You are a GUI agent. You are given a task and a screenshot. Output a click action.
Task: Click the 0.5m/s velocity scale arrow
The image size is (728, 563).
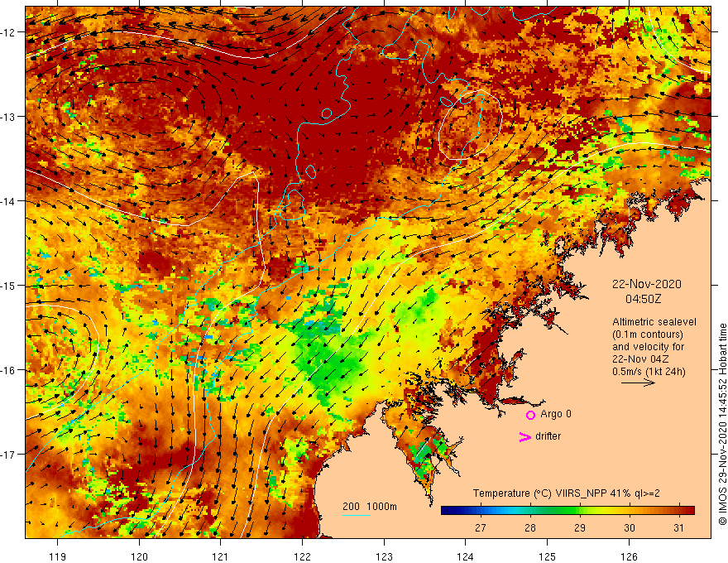click(638, 383)
